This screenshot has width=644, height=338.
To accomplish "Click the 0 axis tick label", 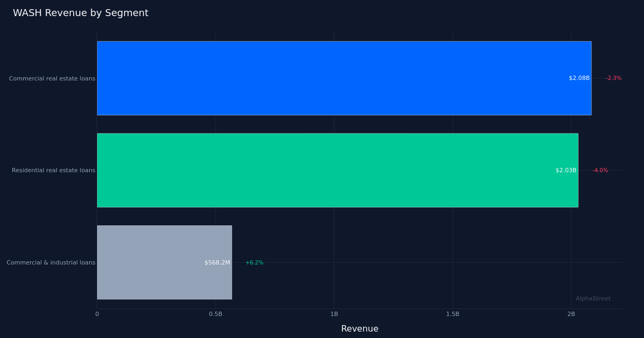I will (97, 314).
